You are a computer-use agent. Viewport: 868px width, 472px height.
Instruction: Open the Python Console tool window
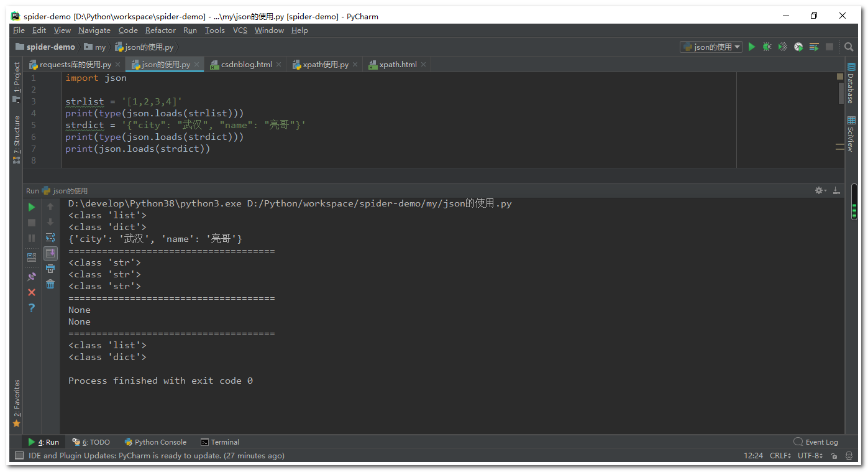(x=155, y=442)
